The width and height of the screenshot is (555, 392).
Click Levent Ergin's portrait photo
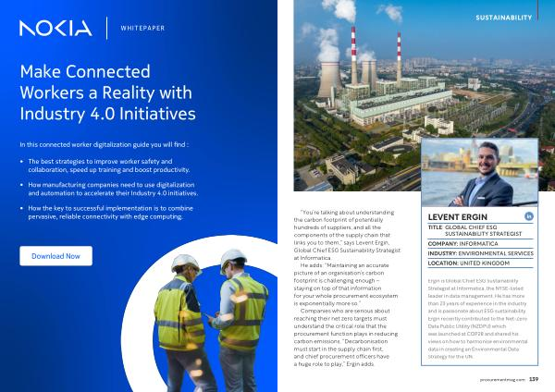(x=479, y=172)
